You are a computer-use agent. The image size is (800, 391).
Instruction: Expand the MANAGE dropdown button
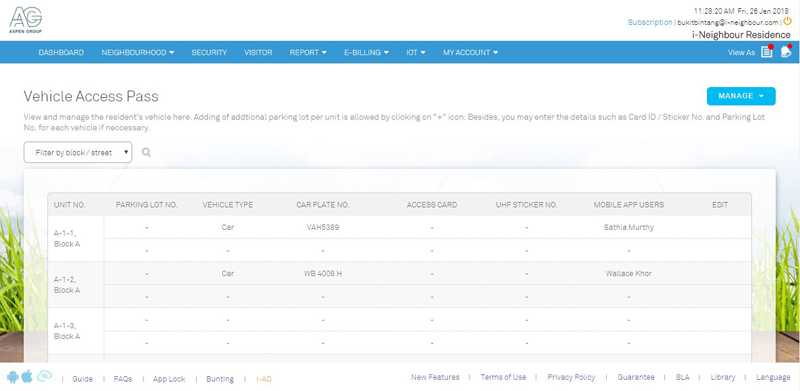pos(741,96)
